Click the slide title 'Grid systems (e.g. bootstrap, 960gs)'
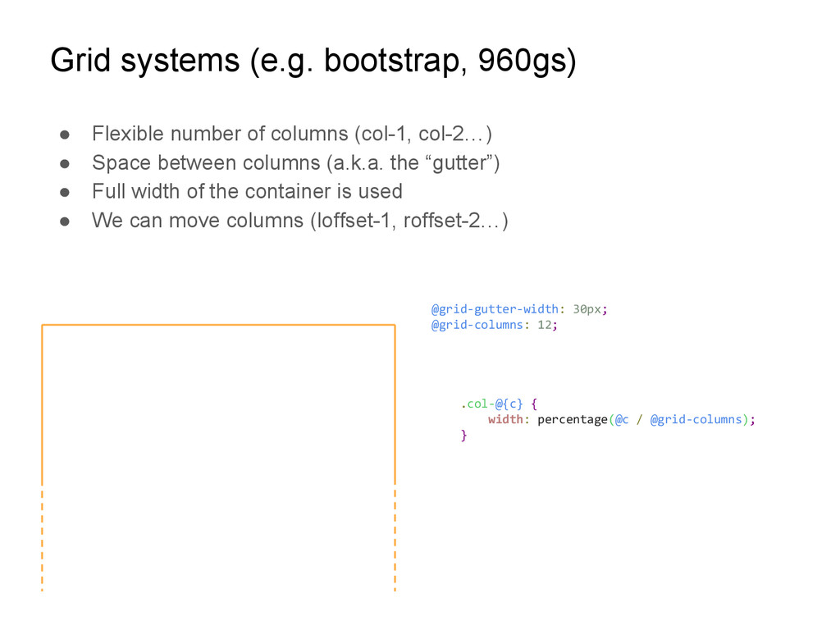This screenshot has width=840, height=630. [x=313, y=61]
